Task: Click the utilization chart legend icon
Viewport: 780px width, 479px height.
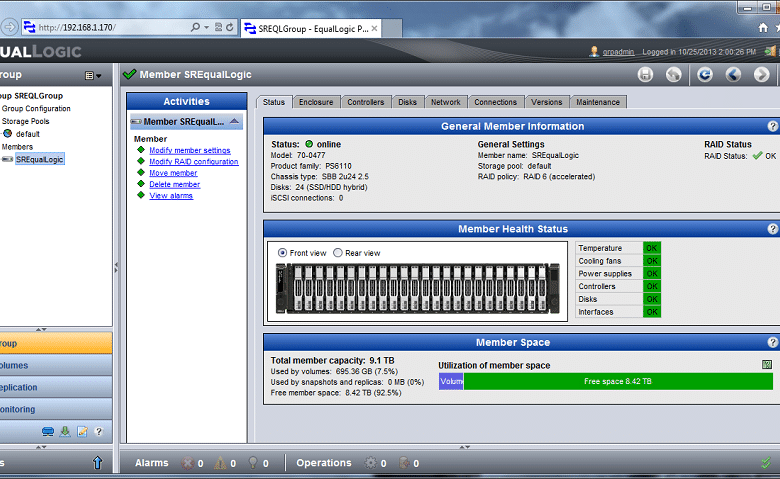Action: [767, 365]
